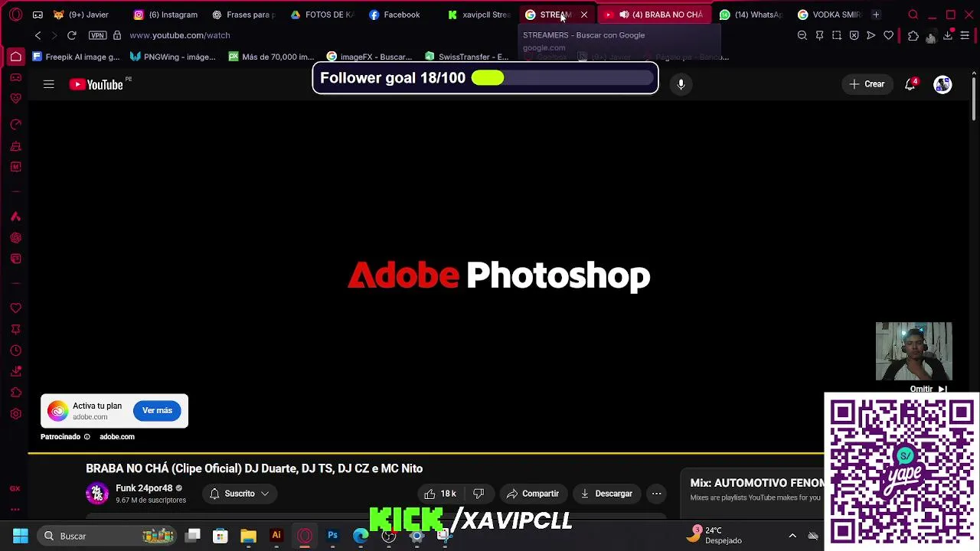Open the Freepik AI image bookmark
980x551 pixels.
click(x=76, y=57)
